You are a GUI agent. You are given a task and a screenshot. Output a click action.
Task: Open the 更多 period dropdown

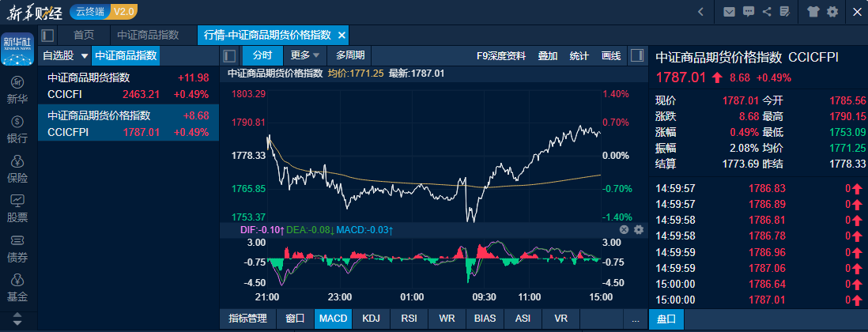(304, 55)
